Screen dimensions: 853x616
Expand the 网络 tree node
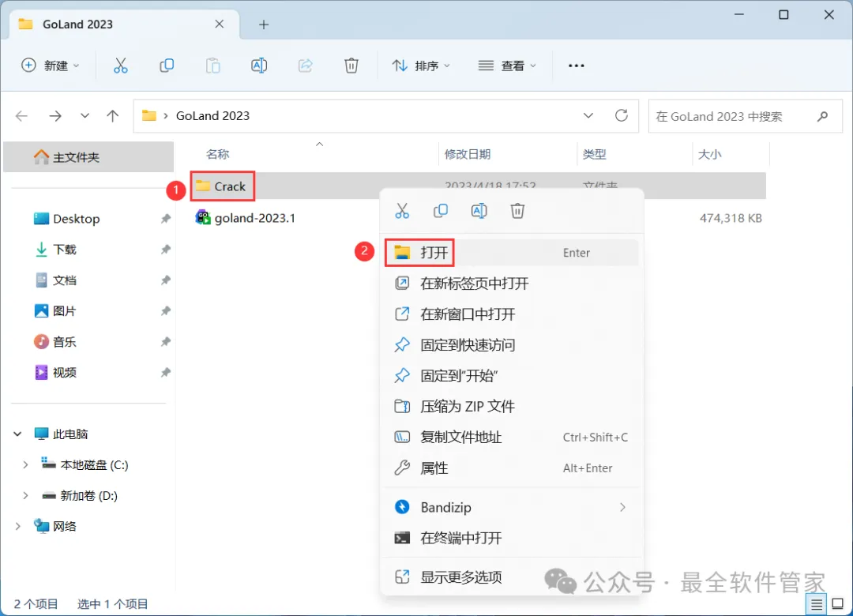(x=17, y=527)
